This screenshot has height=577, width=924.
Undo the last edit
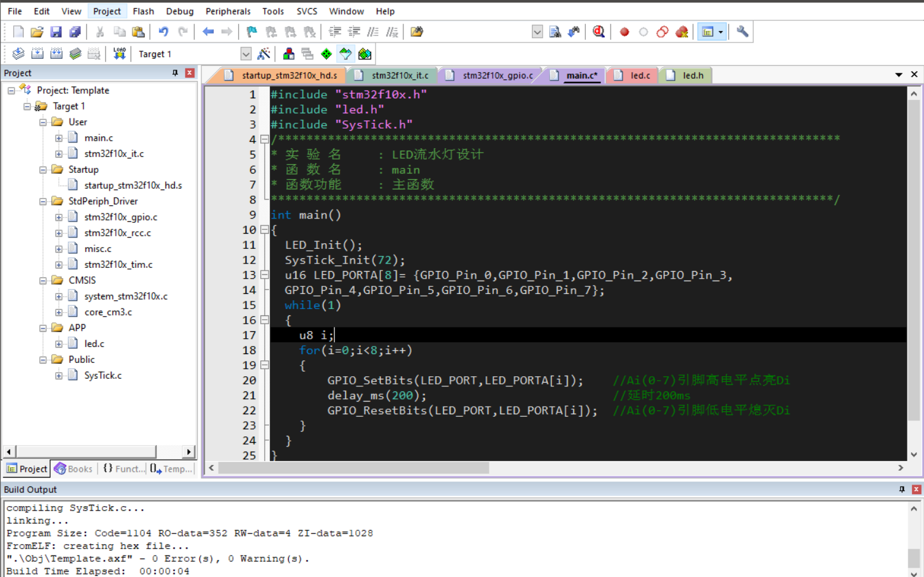163,32
